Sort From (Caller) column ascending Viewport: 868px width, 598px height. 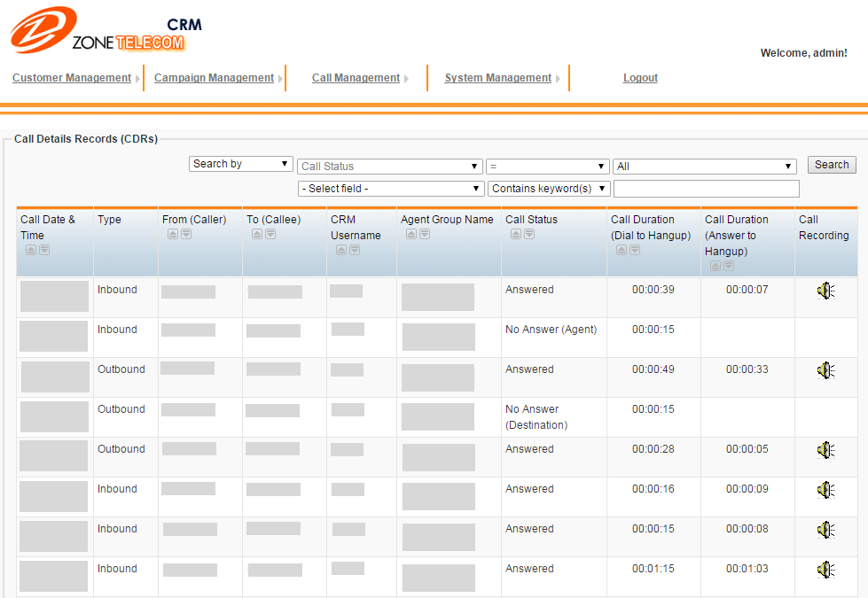click(x=173, y=234)
